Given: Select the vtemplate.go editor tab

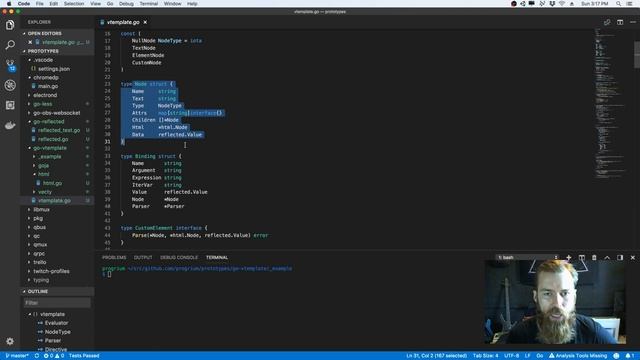Looking at the screenshot, I should (123, 22).
